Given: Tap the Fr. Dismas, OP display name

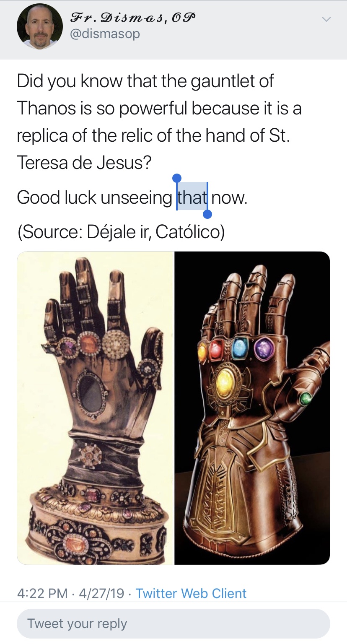Looking at the screenshot, I should coord(127,17).
